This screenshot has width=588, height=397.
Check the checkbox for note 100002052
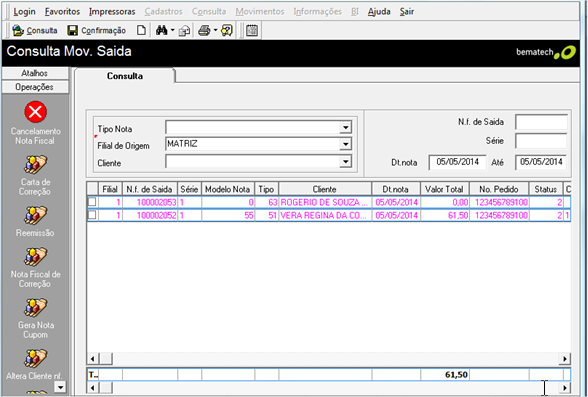(x=92, y=215)
